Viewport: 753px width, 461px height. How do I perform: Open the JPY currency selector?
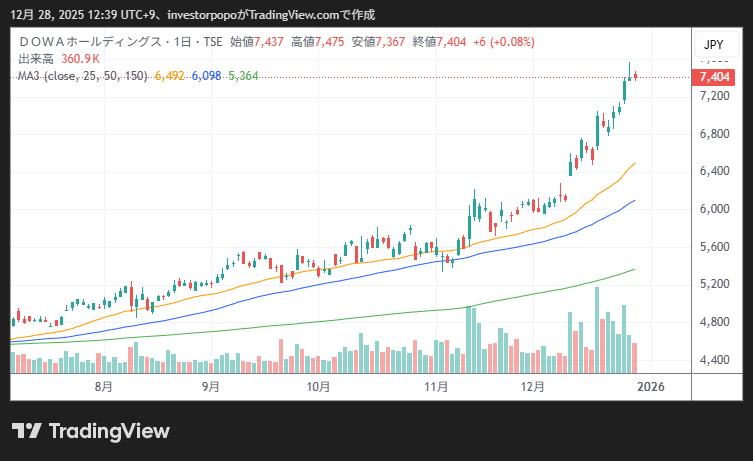(x=713, y=45)
